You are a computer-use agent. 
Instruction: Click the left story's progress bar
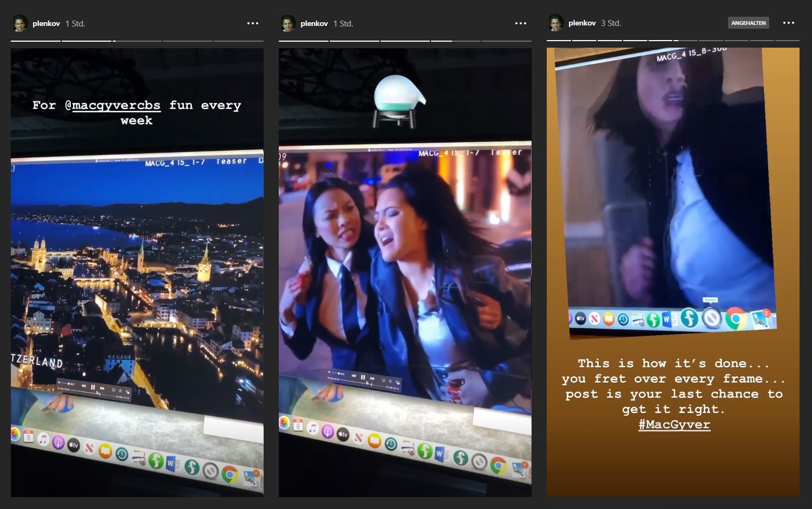tap(137, 41)
